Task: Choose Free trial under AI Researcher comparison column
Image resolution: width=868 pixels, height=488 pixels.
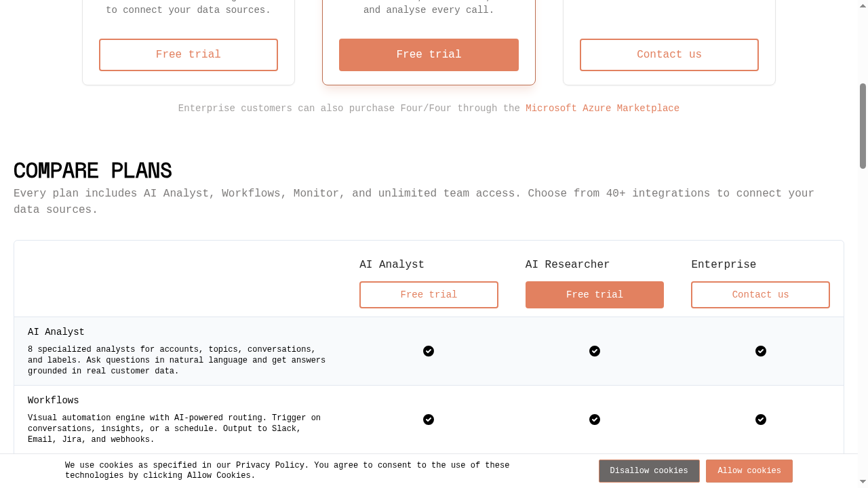Action: click(595, 295)
